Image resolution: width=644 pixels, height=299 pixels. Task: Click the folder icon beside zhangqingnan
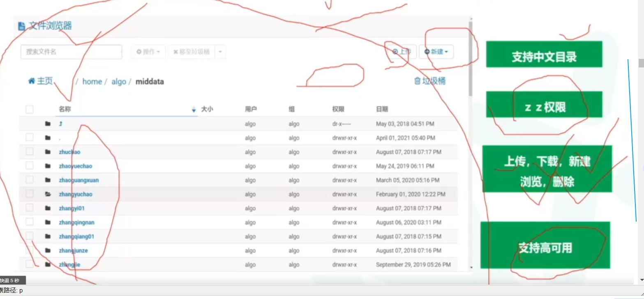click(48, 223)
